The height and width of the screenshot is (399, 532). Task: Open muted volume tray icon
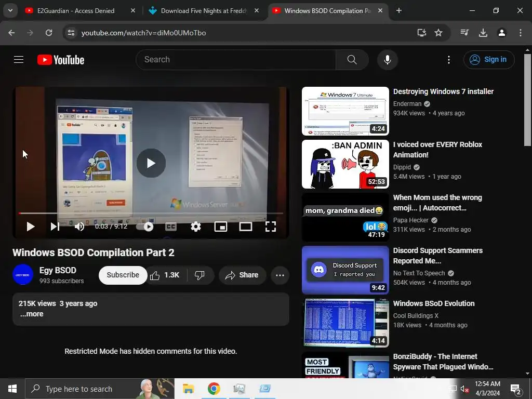point(464,389)
